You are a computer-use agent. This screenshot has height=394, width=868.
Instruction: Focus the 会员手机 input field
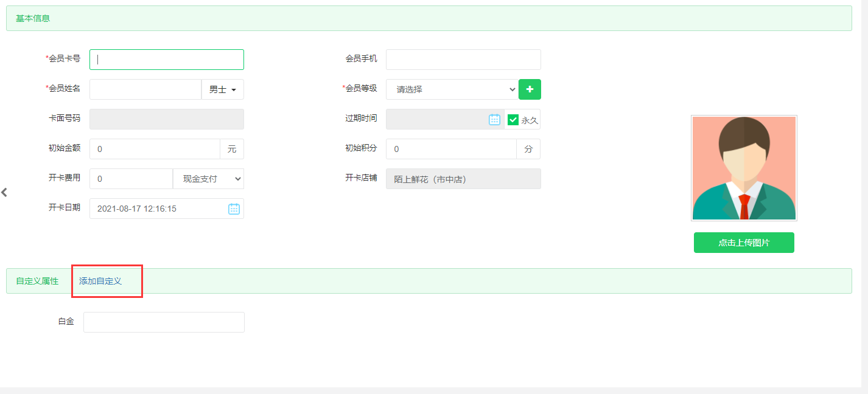pyautogui.click(x=463, y=60)
